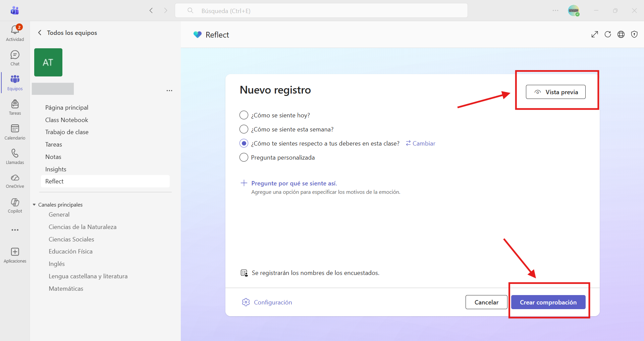Open Reflect website globe icon

pos(621,34)
